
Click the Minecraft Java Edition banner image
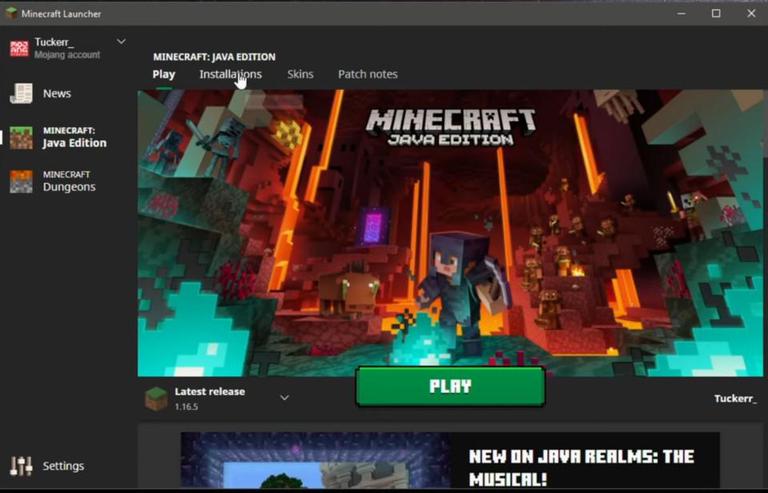tap(450, 233)
